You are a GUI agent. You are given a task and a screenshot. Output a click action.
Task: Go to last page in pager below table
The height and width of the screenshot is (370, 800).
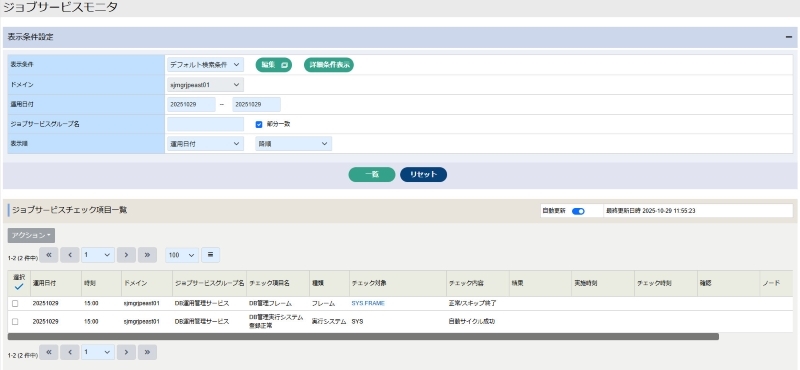pos(147,352)
